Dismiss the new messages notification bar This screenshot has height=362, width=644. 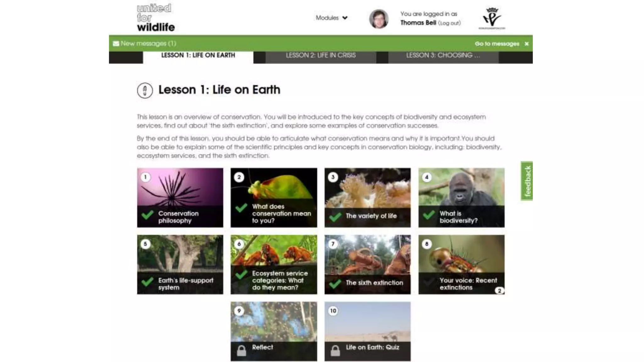(x=527, y=44)
